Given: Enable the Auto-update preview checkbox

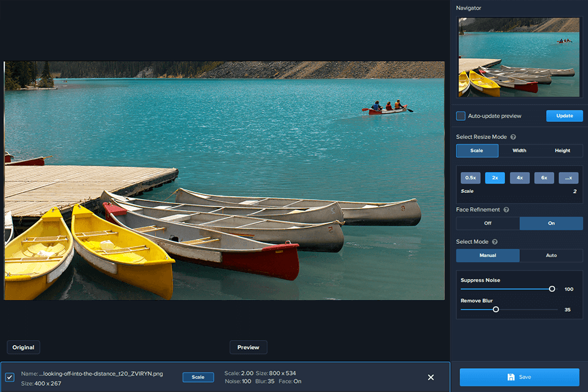Looking at the screenshot, I should point(461,116).
